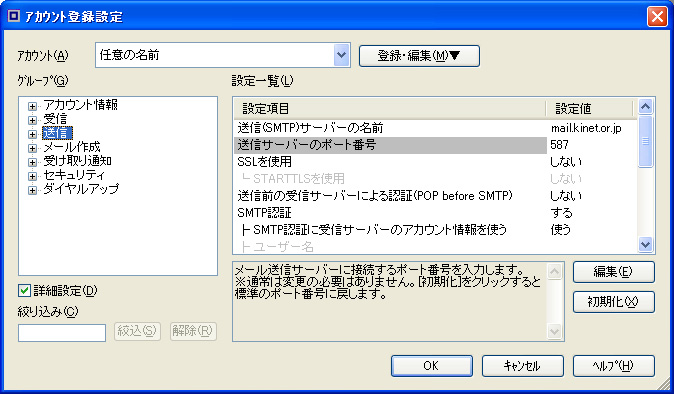Image resolution: width=674 pixels, height=394 pixels.
Task: Click the 設定項目 column header
Action: click(x=390, y=109)
